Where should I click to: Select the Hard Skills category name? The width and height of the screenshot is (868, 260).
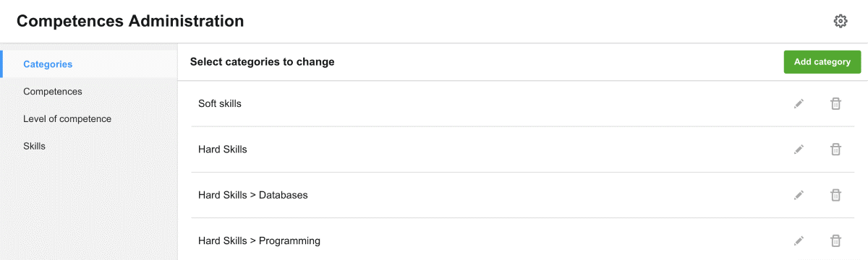point(223,149)
